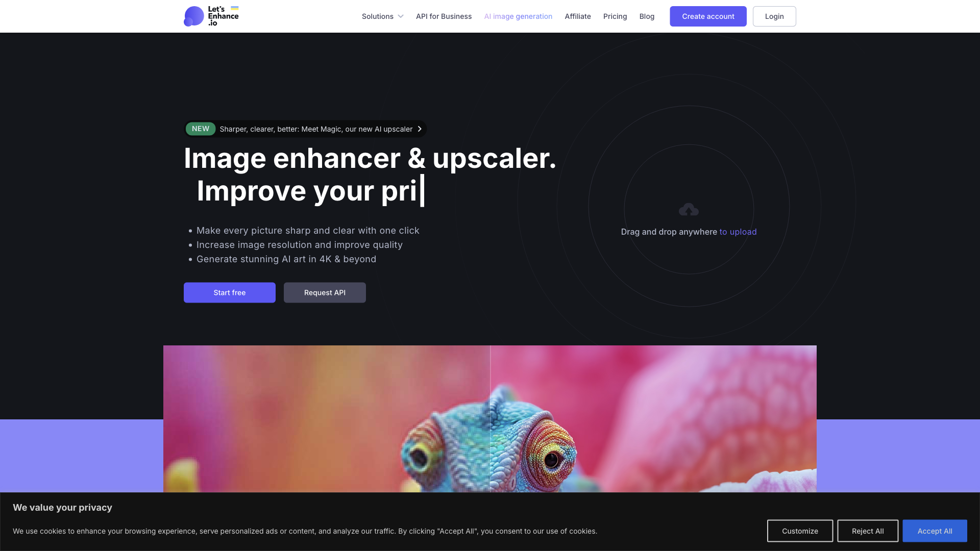Click the Request API button
This screenshot has height=551, width=980.
coord(325,292)
